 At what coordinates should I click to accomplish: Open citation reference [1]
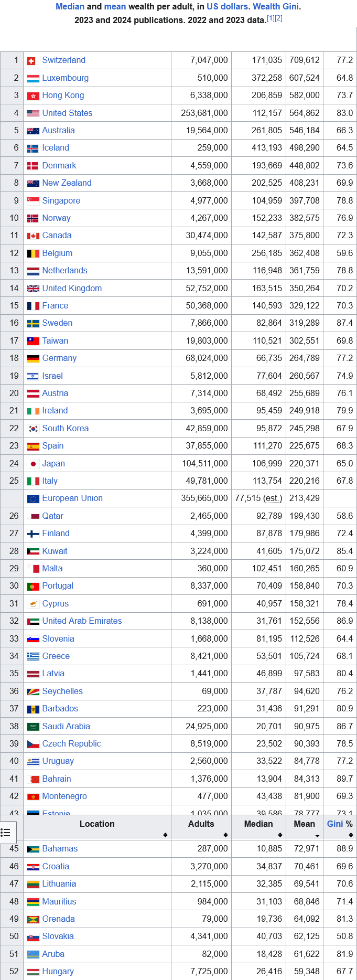tap(271, 18)
